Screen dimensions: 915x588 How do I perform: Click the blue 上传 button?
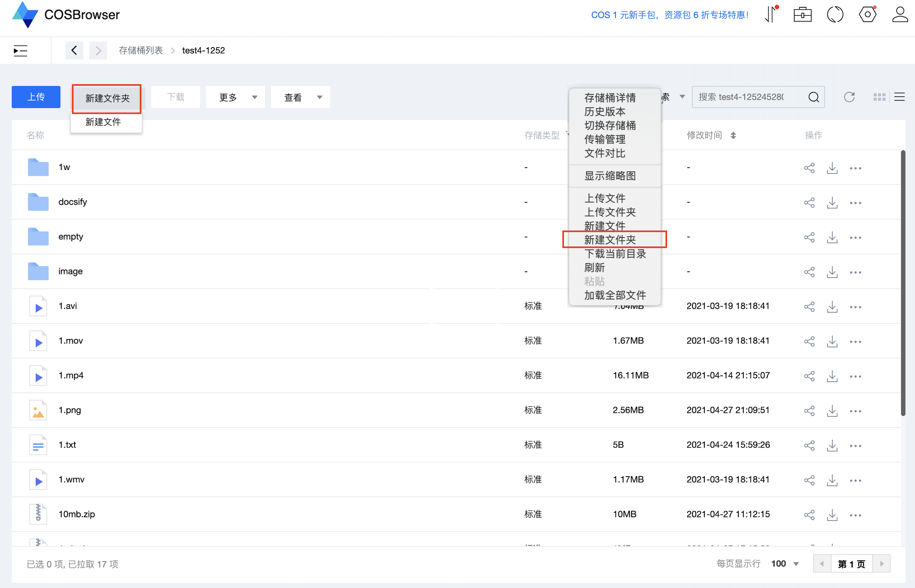[36, 97]
